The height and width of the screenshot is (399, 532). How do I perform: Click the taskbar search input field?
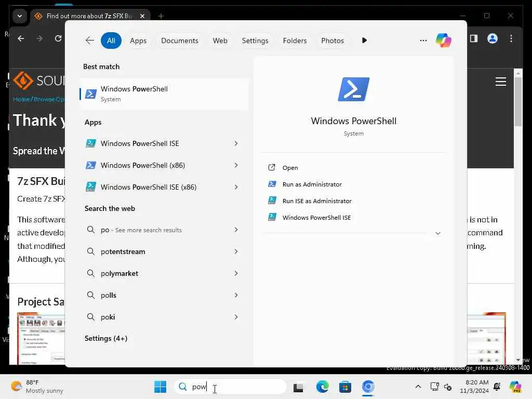point(230,387)
